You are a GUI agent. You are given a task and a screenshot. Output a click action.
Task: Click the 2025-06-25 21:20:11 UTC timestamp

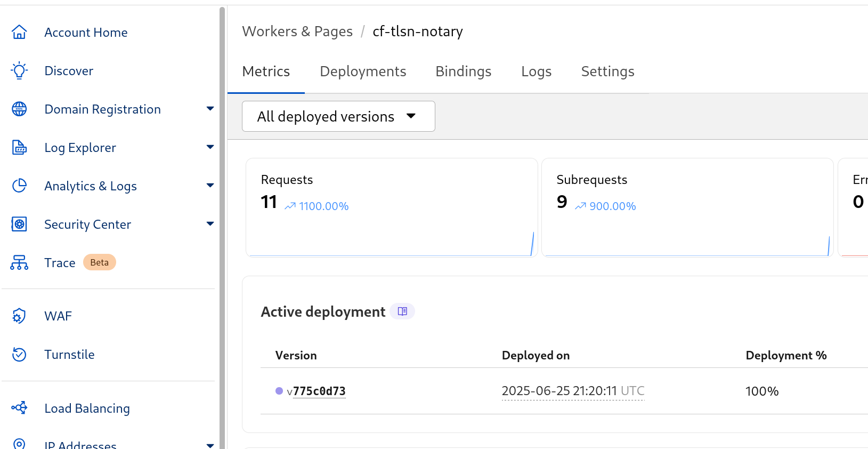573,391
